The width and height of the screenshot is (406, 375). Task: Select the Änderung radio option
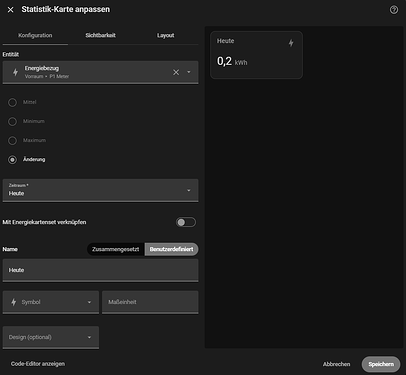click(x=12, y=160)
